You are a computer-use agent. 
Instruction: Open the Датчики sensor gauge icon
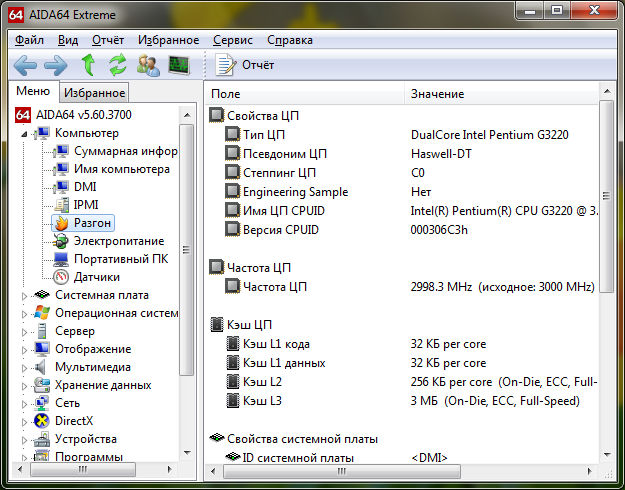(x=61, y=277)
